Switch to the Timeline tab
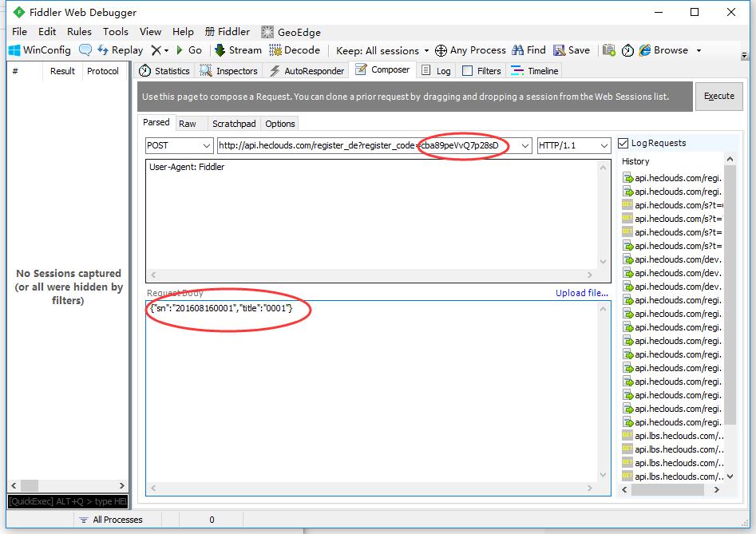The height and width of the screenshot is (534, 756). pos(535,71)
